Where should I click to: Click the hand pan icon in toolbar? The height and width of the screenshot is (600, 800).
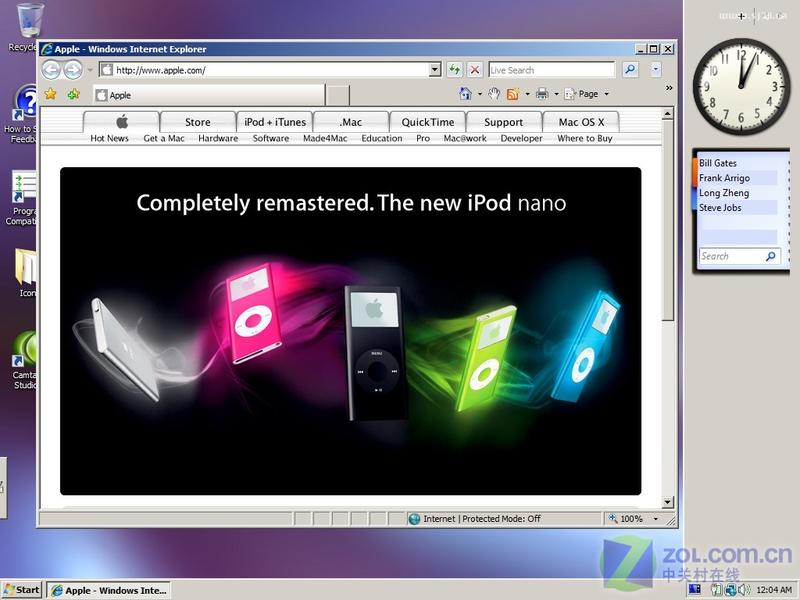[493, 94]
